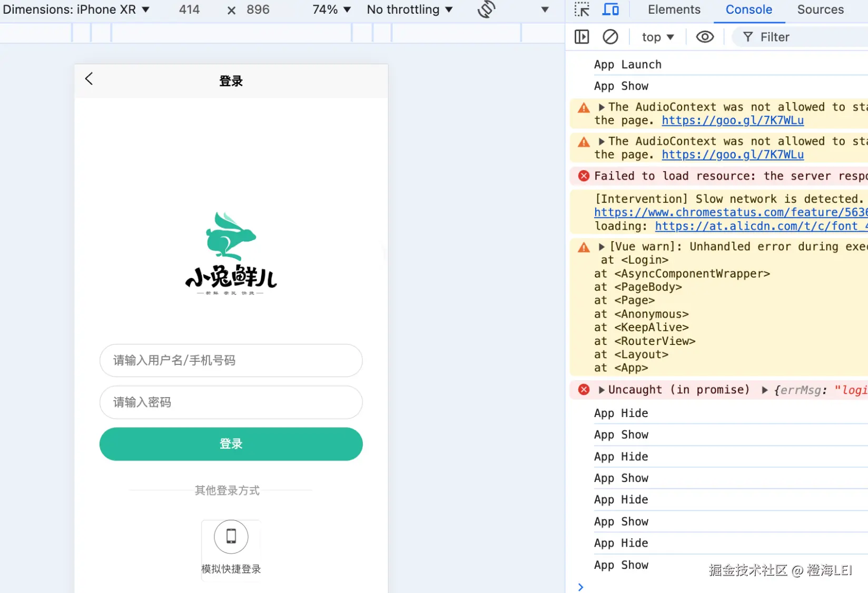The height and width of the screenshot is (593, 868).
Task: Open the Dimensions iPhone XR dropdown
Action: coord(76,9)
